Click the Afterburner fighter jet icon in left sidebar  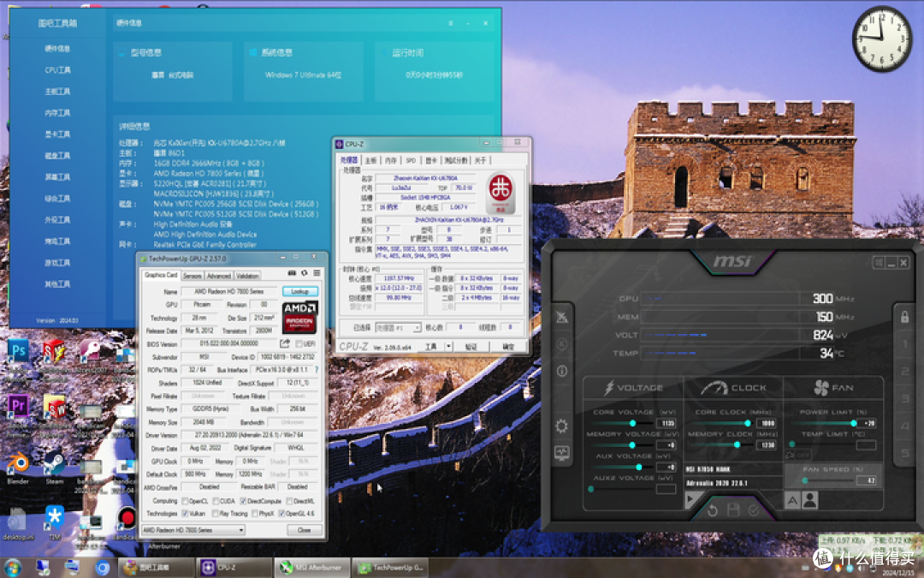561,318
